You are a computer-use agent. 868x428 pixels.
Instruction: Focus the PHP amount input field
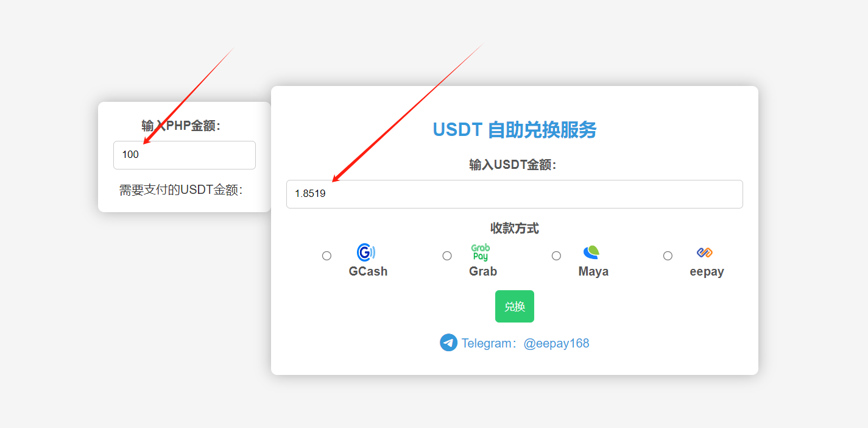[x=185, y=155]
